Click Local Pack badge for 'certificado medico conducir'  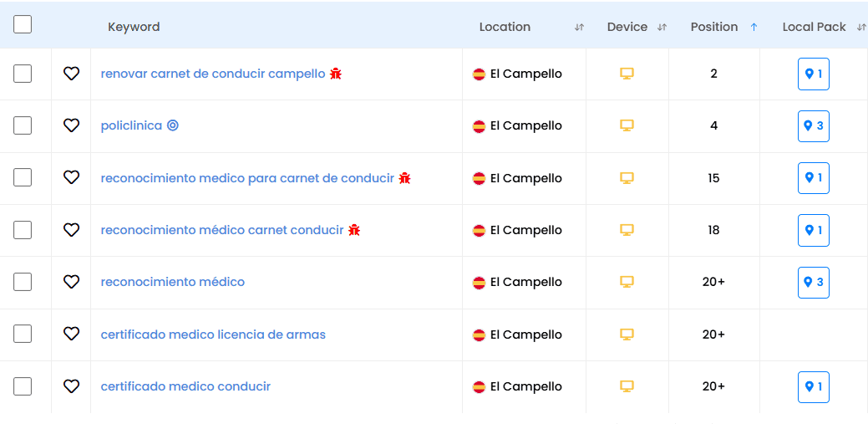pyautogui.click(x=814, y=387)
